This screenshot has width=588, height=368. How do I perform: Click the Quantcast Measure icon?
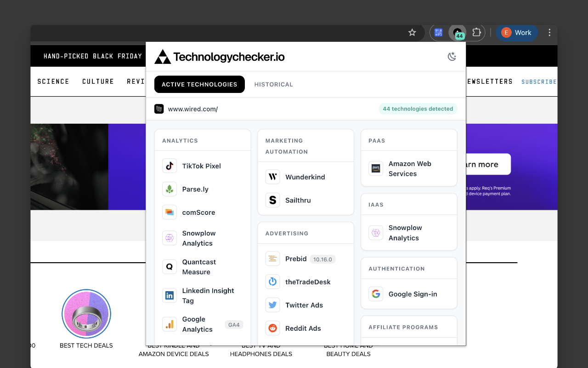(x=170, y=267)
